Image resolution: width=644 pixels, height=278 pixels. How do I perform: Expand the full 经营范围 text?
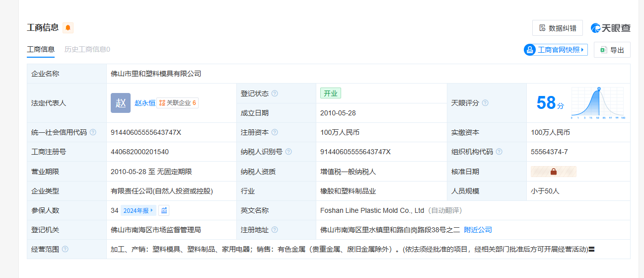coord(592,249)
